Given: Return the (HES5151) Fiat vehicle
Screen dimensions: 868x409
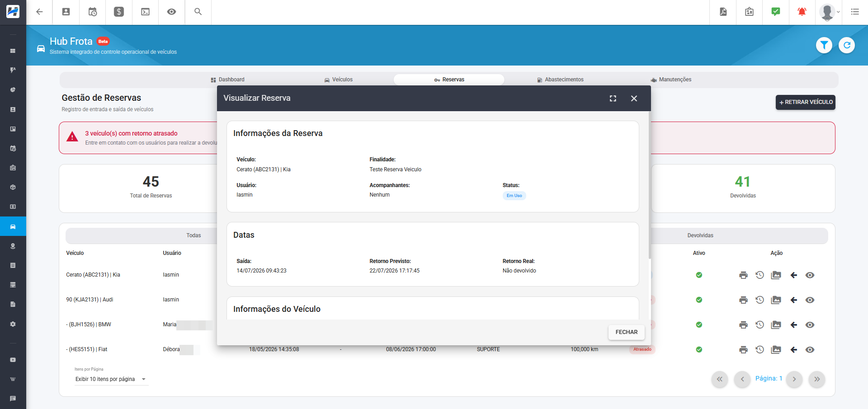Looking at the screenshot, I should click(794, 350).
